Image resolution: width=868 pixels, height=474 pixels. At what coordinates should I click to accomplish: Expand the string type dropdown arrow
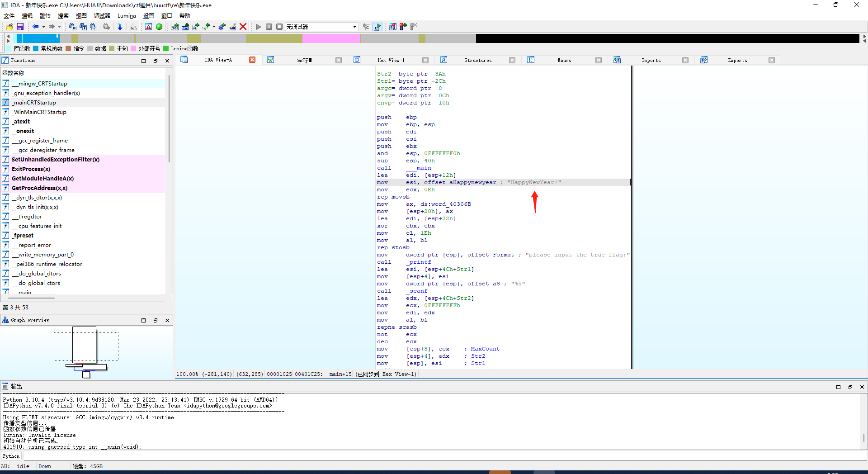(214, 27)
